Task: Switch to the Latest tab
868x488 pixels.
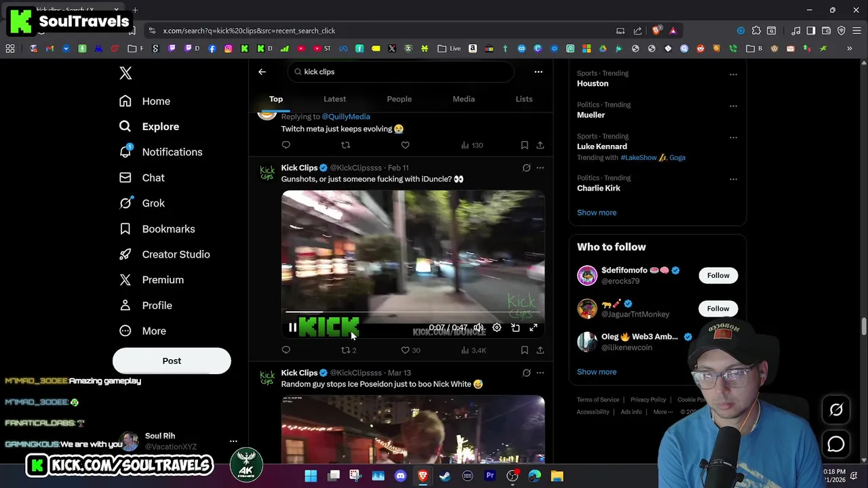Action: 334,99
